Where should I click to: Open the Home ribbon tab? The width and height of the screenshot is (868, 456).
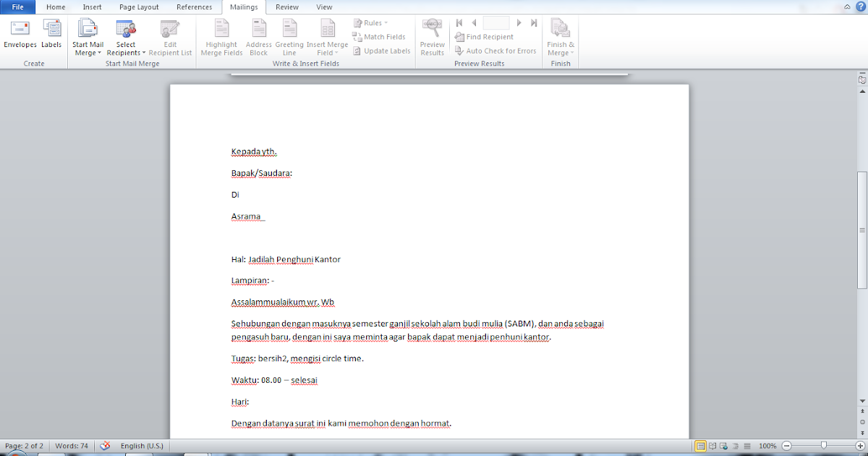pyautogui.click(x=56, y=7)
